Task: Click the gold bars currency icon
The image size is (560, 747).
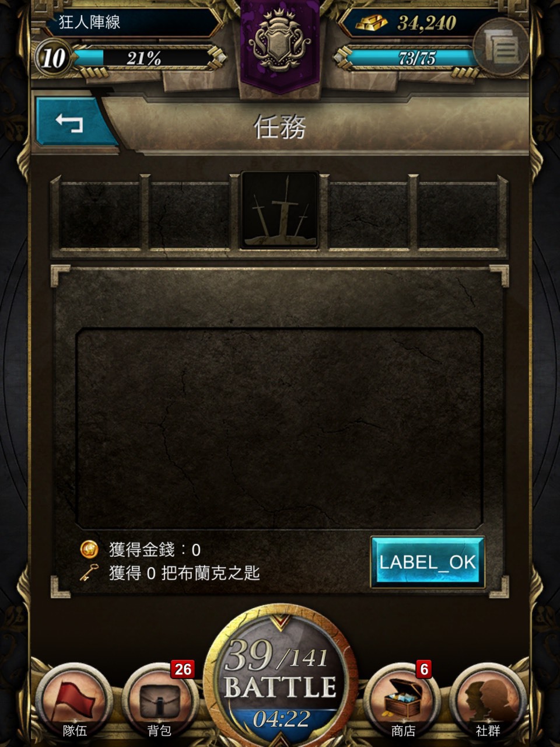Action: 372,23
